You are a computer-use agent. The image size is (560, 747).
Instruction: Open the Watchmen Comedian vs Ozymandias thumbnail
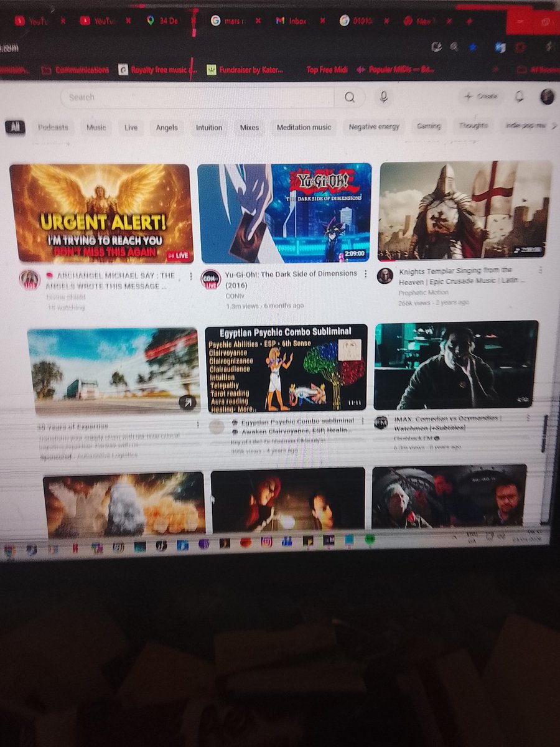456,365
